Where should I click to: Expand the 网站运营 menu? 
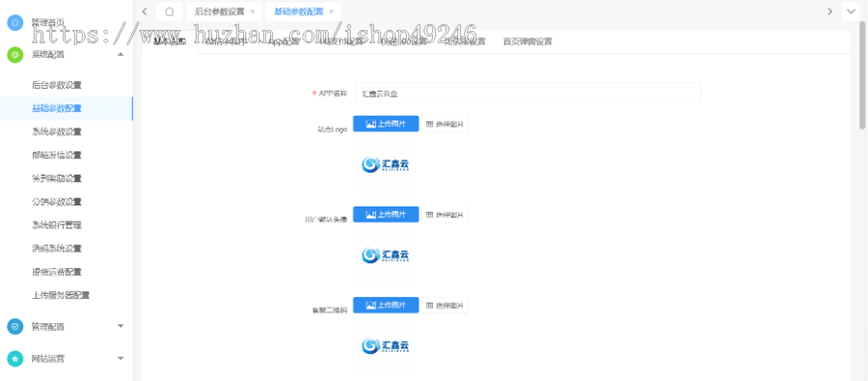point(121,358)
